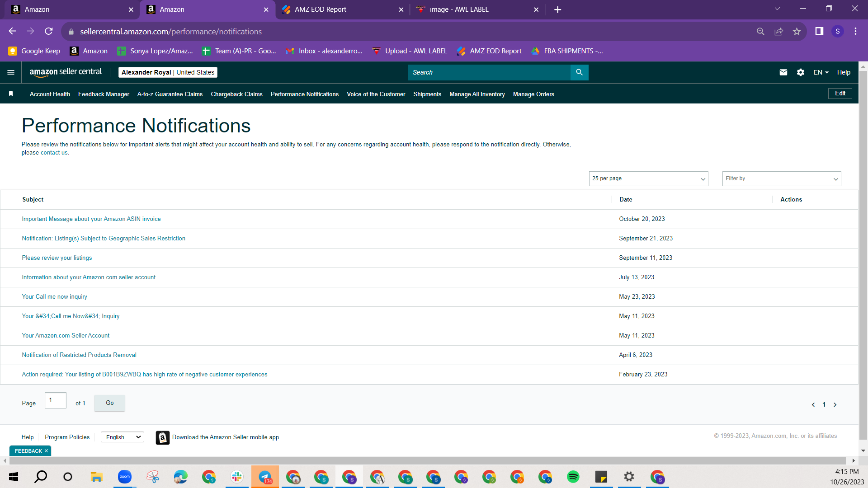Click into the Seller Central search field

point(489,72)
